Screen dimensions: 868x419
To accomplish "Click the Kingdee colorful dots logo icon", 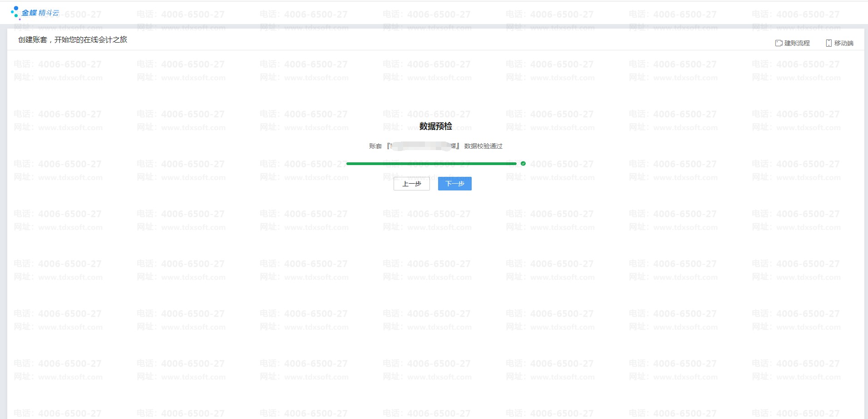I will pyautogui.click(x=15, y=12).
